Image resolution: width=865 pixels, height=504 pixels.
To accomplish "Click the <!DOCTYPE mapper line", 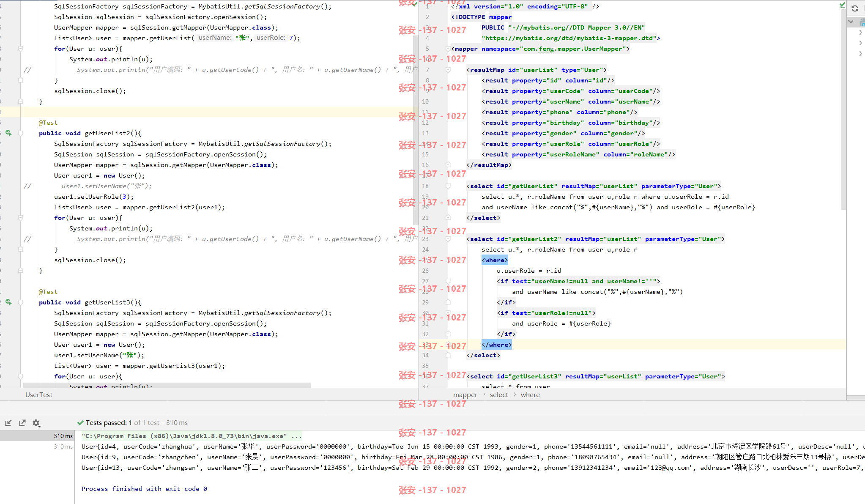I will (x=482, y=17).
